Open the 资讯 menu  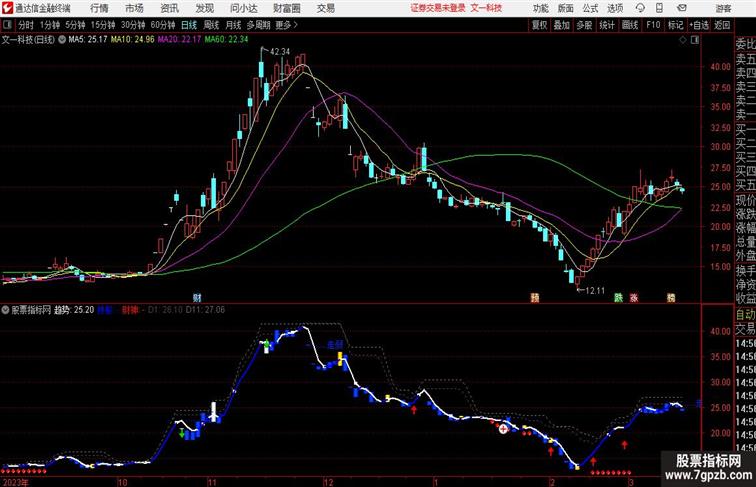169,8
